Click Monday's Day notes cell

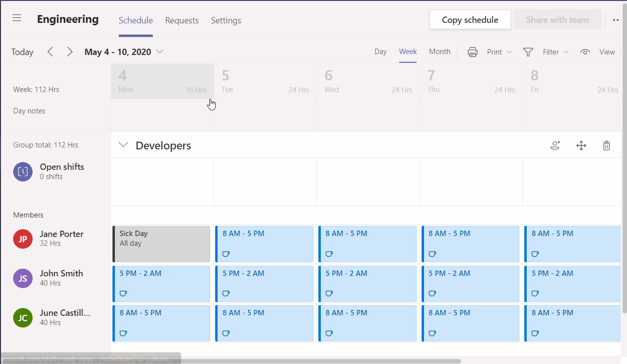coord(162,115)
